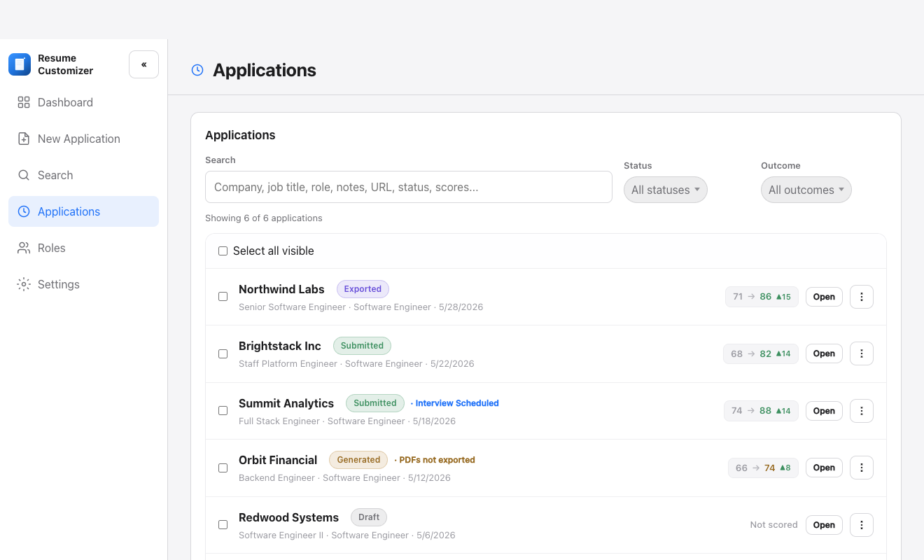The height and width of the screenshot is (560, 924).
Task: Open the All statuses dropdown
Action: 666,190
